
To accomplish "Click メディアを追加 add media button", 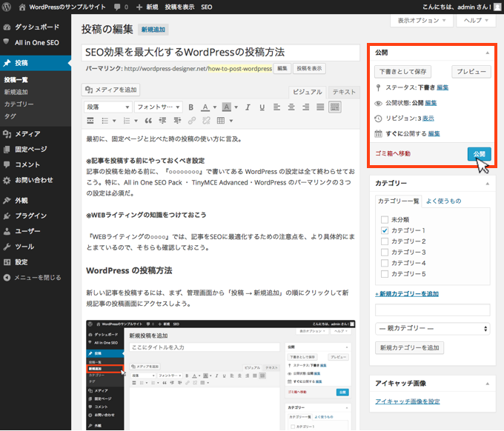I will point(110,90).
